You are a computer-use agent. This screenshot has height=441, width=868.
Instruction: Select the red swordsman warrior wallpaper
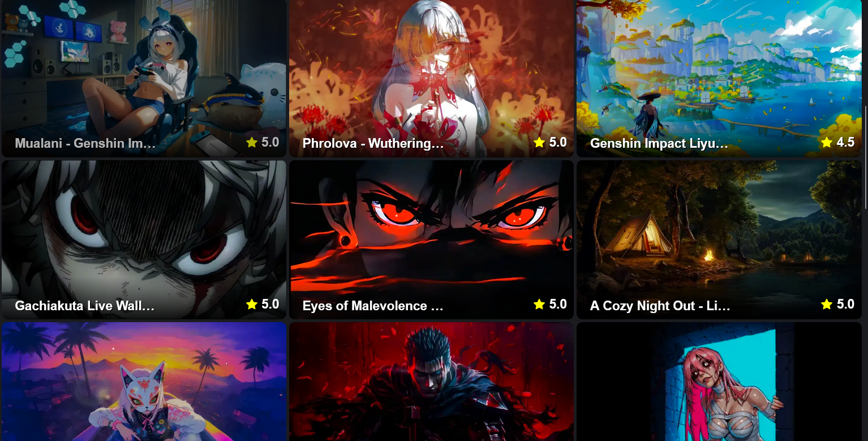(x=431, y=382)
